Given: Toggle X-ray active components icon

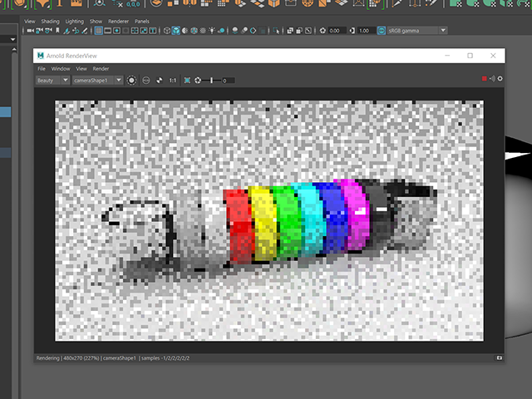Looking at the screenshot, I should pos(299,31).
